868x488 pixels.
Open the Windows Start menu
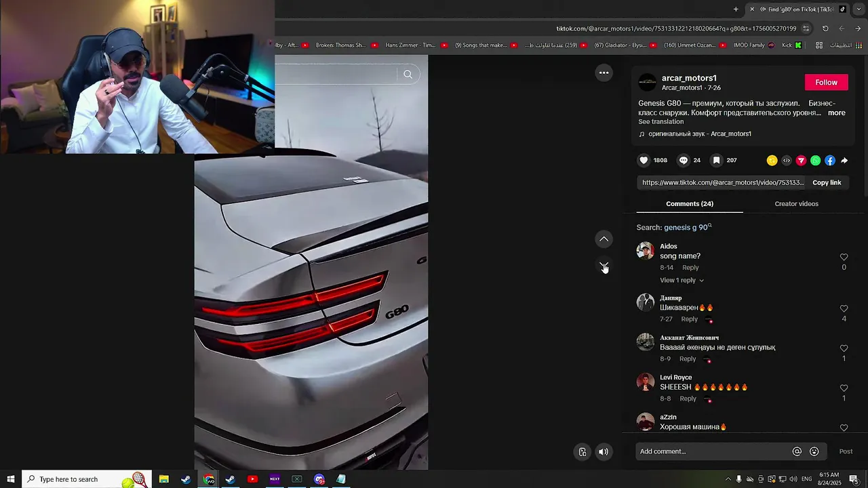[11, 479]
